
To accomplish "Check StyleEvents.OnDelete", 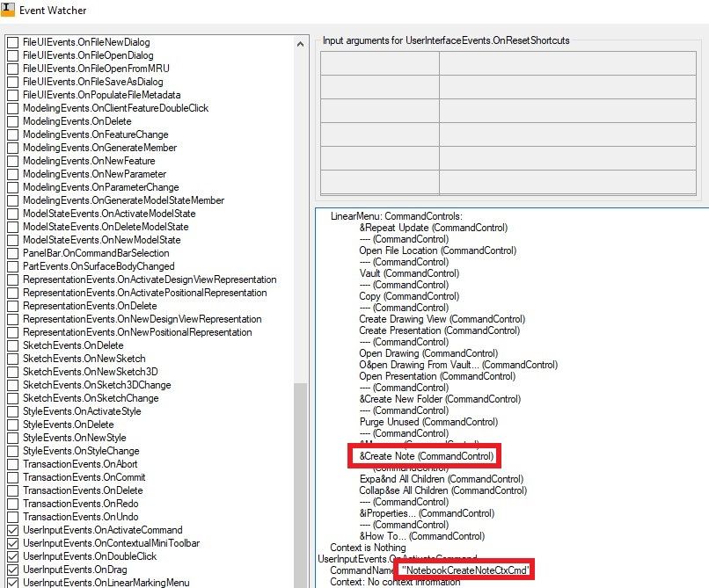I will (12, 425).
